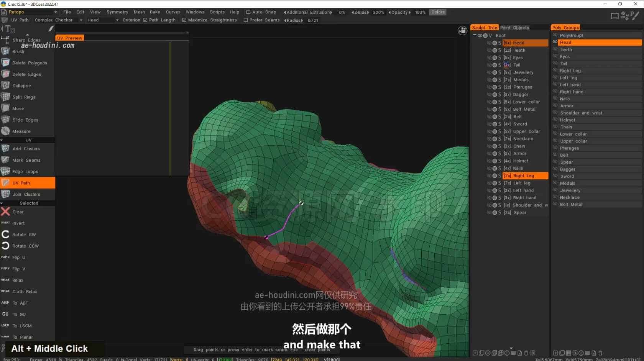Adjust the Radius slider value

(x=313, y=20)
